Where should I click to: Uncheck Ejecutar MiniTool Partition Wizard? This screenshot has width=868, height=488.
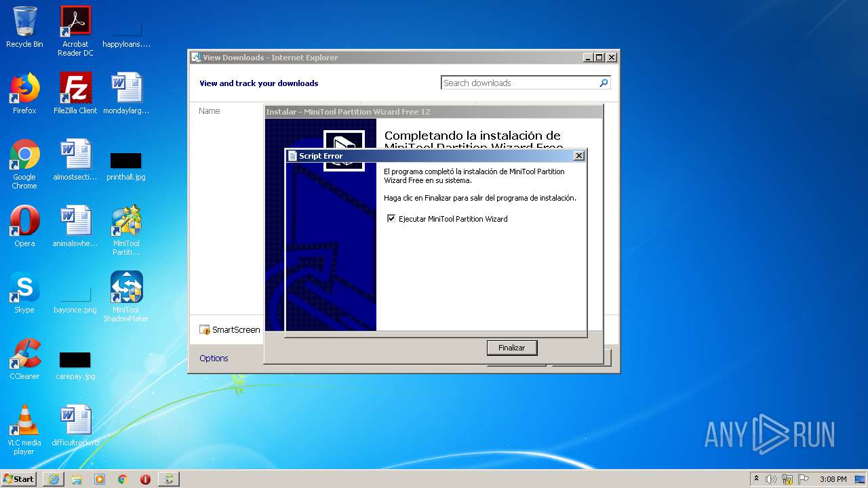click(x=391, y=218)
